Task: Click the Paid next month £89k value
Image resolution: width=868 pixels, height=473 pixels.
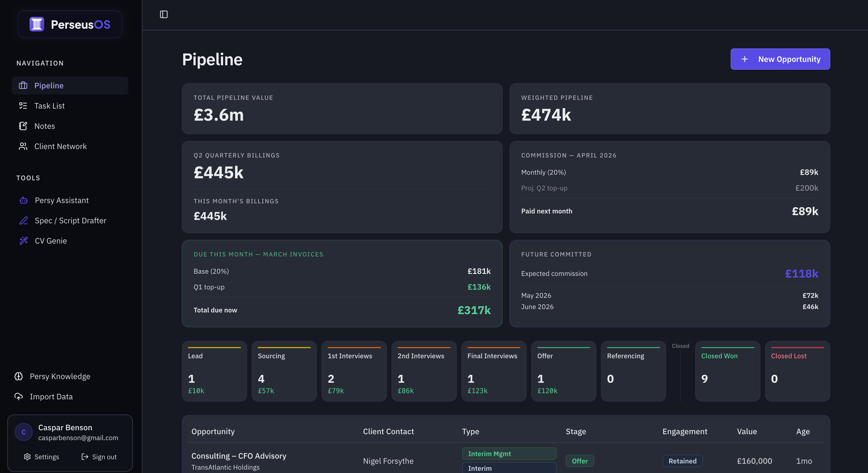Action: (x=805, y=211)
